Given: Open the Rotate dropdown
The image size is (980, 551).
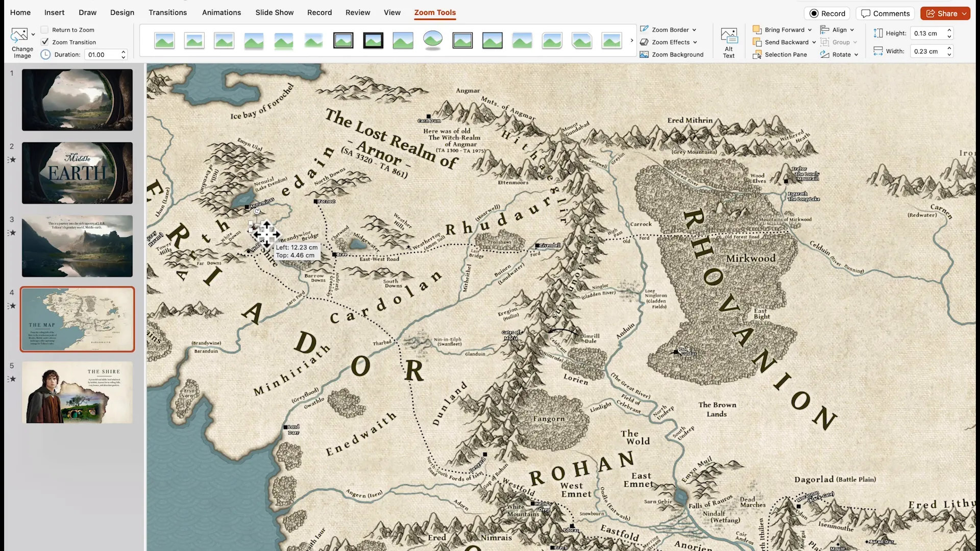Looking at the screenshot, I should click(x=839, y=55).
